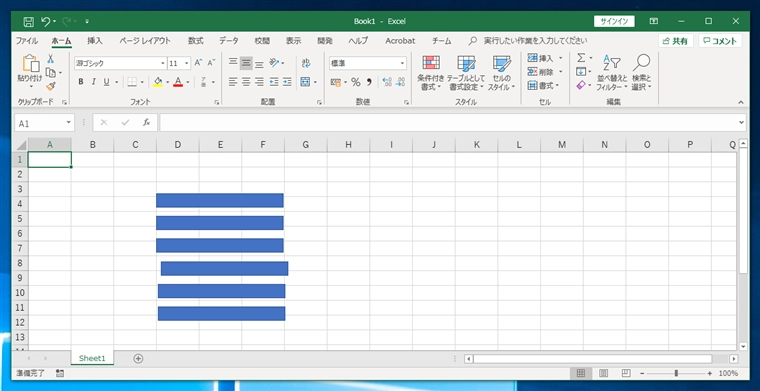Click the Percent style icon

pyautogui.click(x=355, y=82)
